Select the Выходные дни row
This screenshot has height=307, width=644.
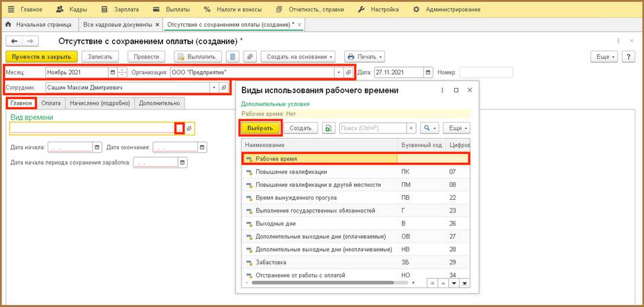276,223
